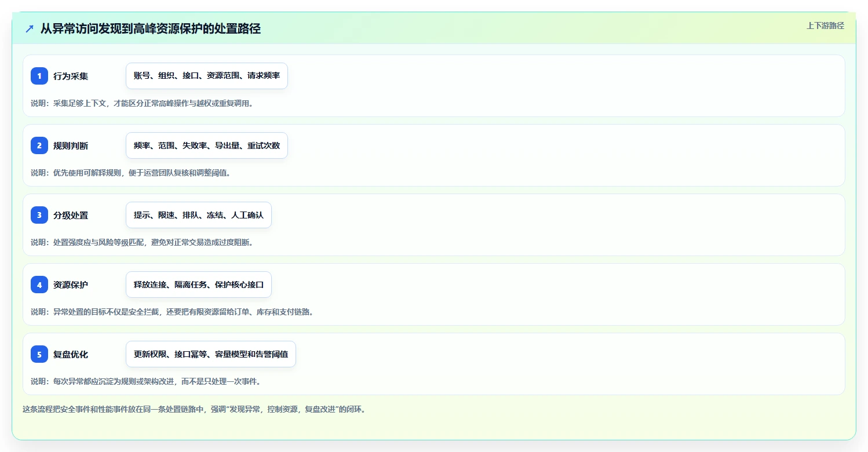
Task: Click the note starting 说明：优先使用可解释规则
Action: pos(130,173)
